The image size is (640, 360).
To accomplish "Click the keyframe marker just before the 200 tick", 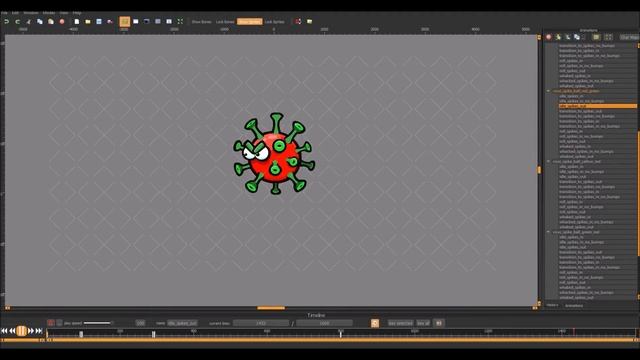I will coord(81,334).
